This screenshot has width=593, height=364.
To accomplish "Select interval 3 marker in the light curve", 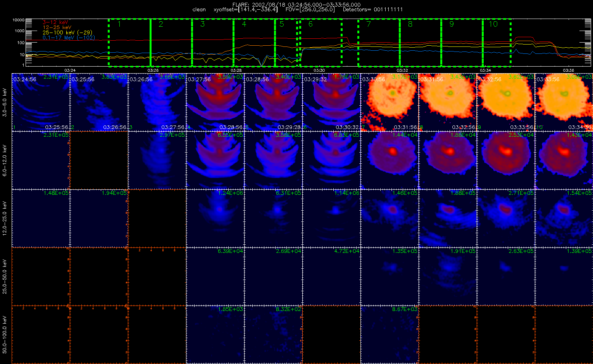I will (203, 24).
